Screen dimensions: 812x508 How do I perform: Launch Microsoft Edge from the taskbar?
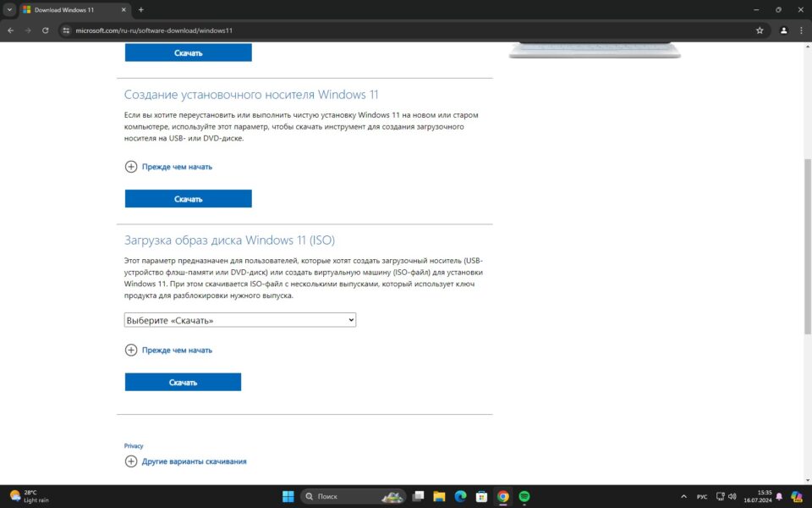460,496
